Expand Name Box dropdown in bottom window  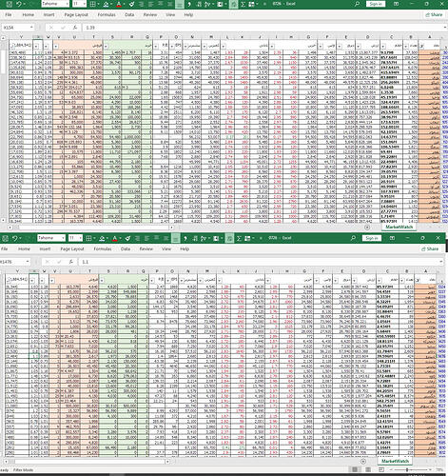(28, 262)
